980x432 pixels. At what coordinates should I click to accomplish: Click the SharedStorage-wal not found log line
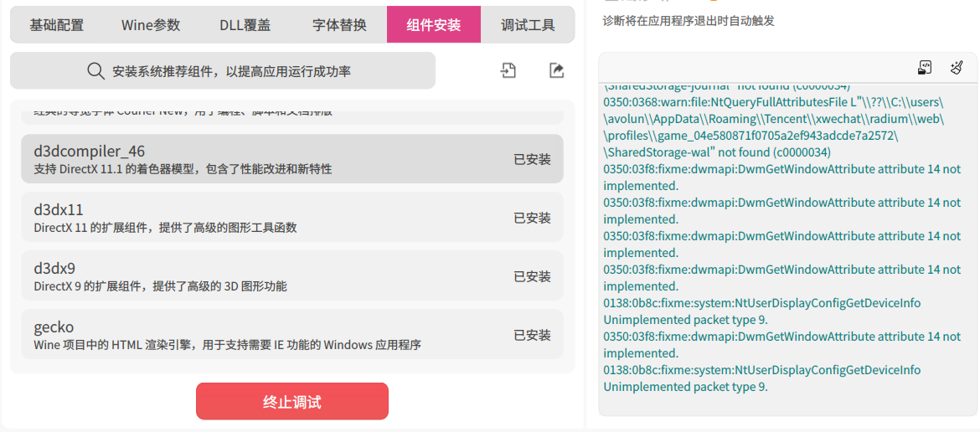pyautogui.click(x=718, y=152)
